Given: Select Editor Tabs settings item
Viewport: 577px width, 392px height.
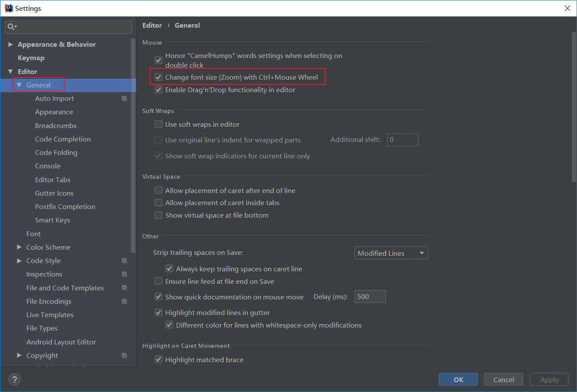Looking at the screenshot, I should [x=53, y=180].
